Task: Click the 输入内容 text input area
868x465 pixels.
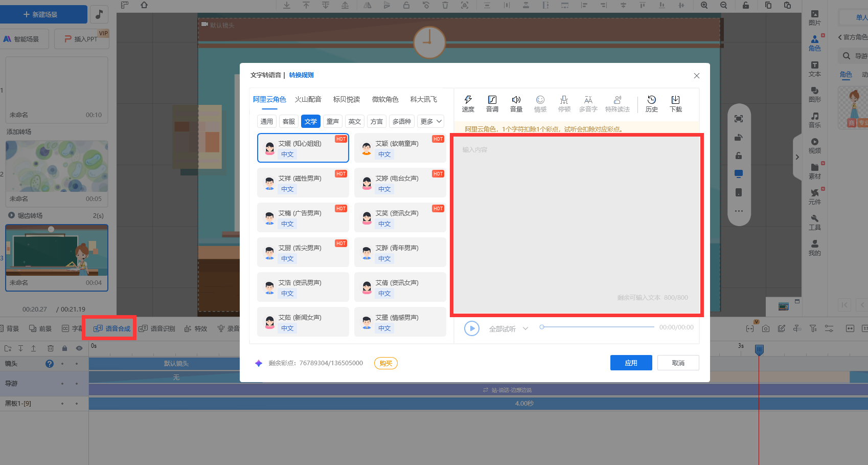Action: click(x=577, y=225)
